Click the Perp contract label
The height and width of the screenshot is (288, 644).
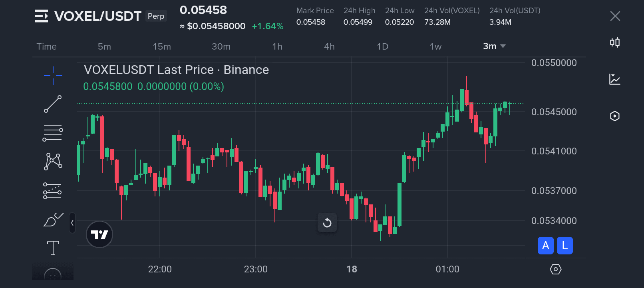pyautogui.click(x=156, y=16)
